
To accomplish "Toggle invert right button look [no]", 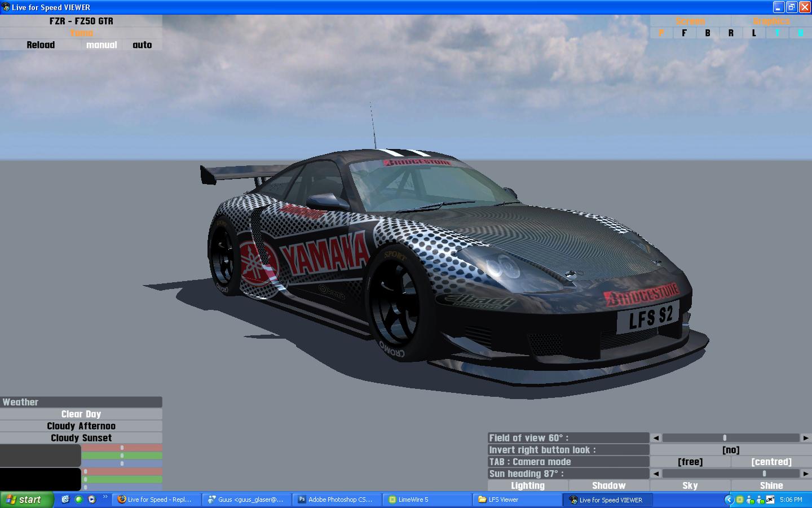I will click(x=731, y=450).
